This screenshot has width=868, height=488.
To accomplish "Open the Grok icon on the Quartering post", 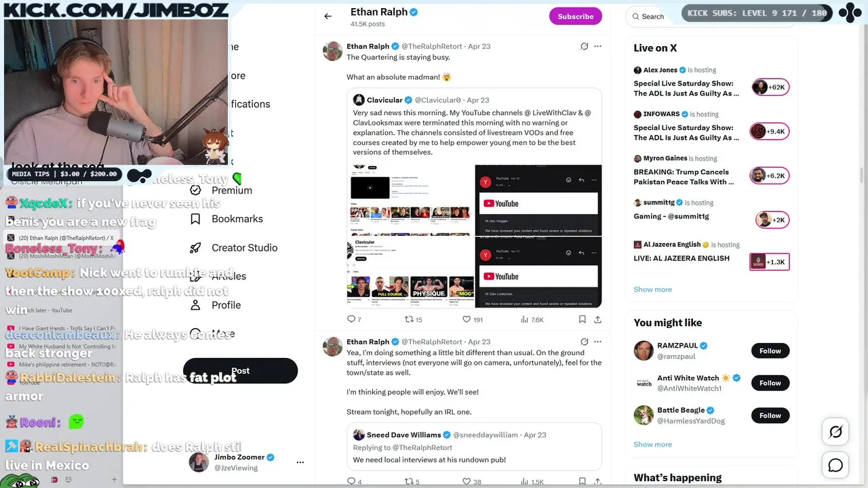I will [584, 46].
